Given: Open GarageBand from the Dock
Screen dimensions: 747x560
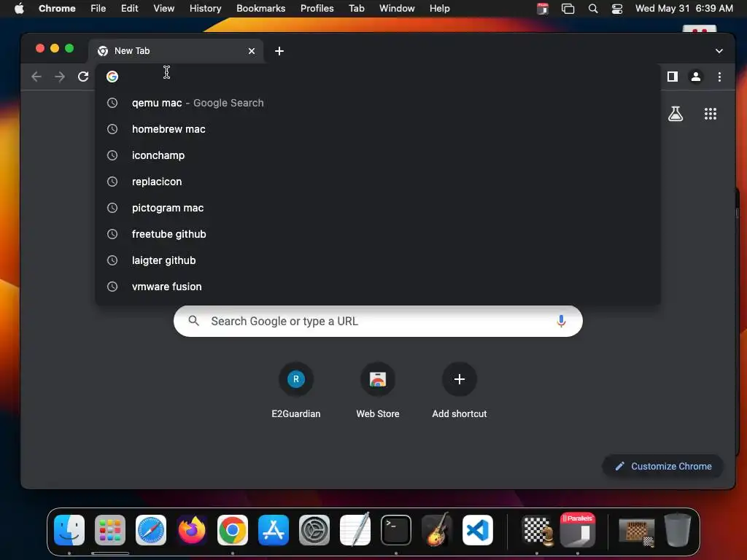Looking at the screenshot, I should tap(437, 529).
